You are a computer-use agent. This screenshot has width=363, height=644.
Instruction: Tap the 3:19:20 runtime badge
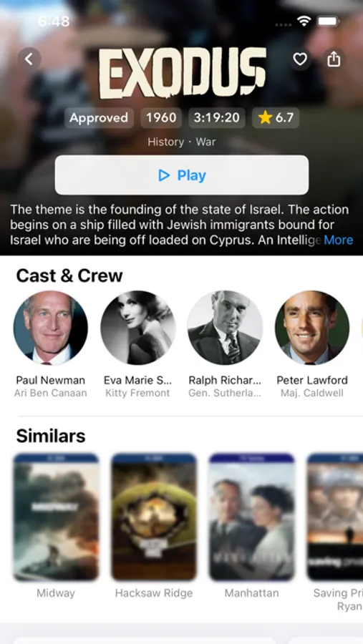point(217,118)
